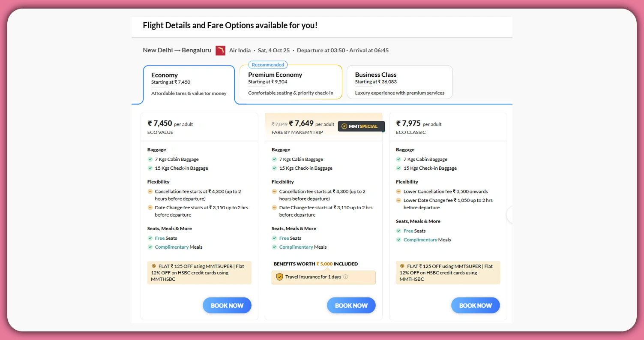Open the Business Class fare tab
Viewport: 644px width, 340px height.
point(399,81)
